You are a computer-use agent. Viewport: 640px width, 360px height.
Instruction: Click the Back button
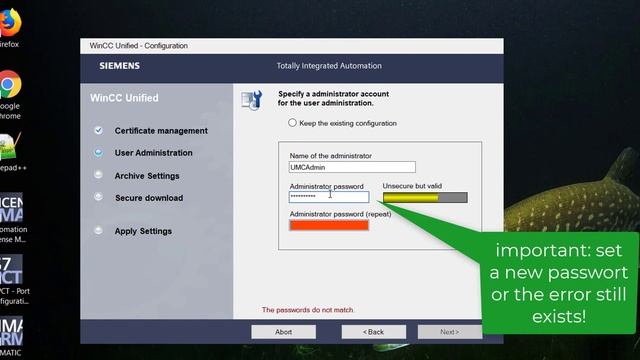[x=373, y=332]
